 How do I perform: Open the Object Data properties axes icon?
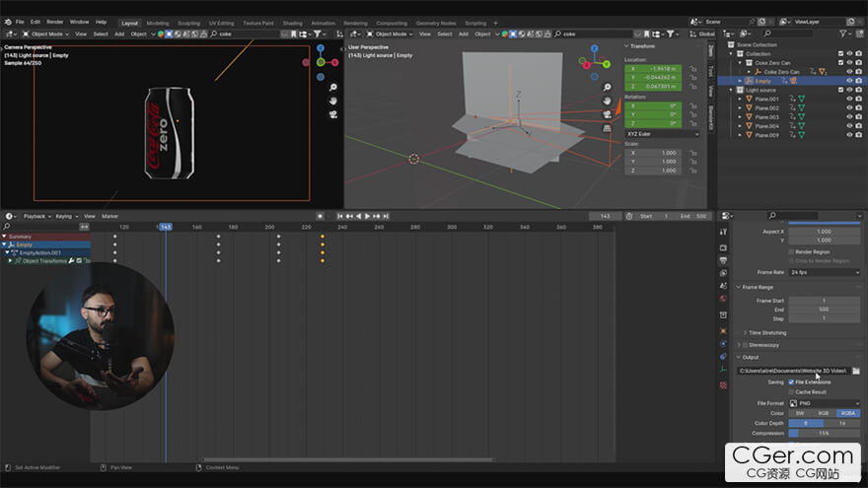(723, 369)
